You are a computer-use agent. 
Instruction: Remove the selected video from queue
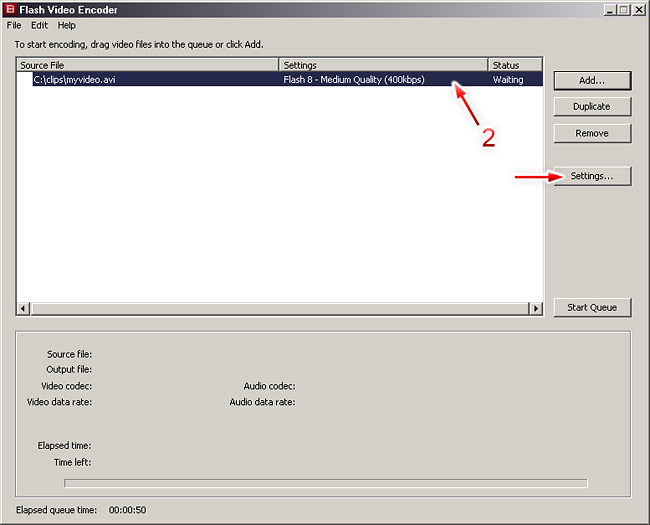(x=592, y=133)
